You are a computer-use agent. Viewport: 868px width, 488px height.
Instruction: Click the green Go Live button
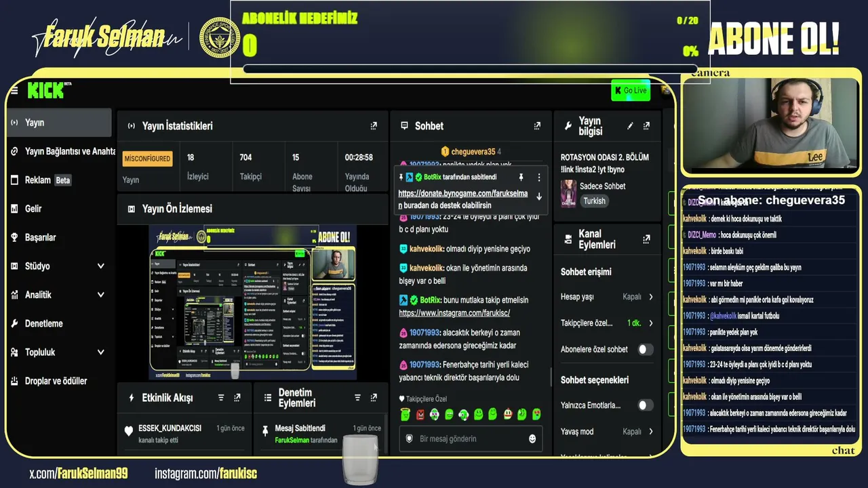pyautogui.click(x=631, y=91)
